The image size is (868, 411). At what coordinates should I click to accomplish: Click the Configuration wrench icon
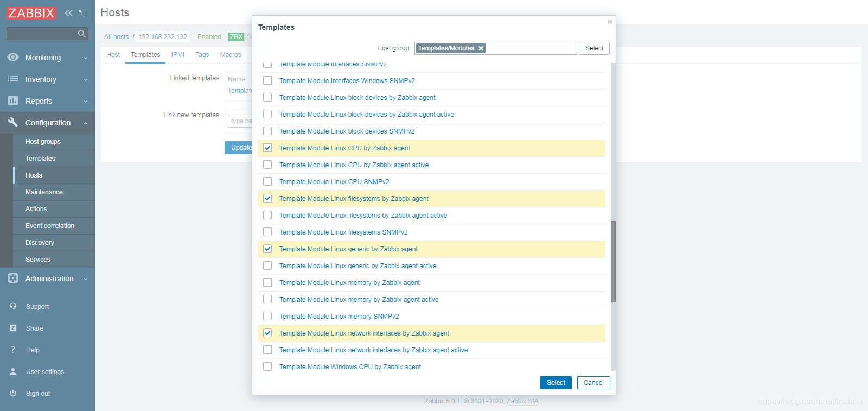13,122
